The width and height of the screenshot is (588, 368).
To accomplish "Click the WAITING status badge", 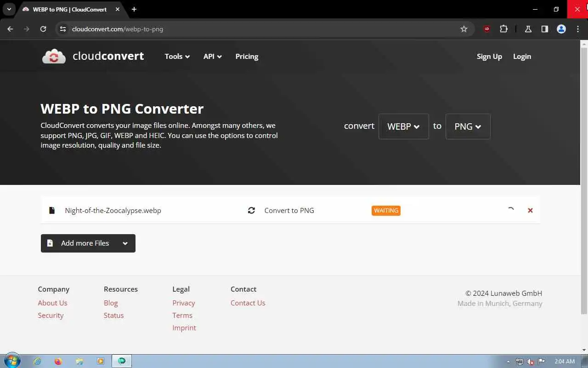I will click(386, 210).
